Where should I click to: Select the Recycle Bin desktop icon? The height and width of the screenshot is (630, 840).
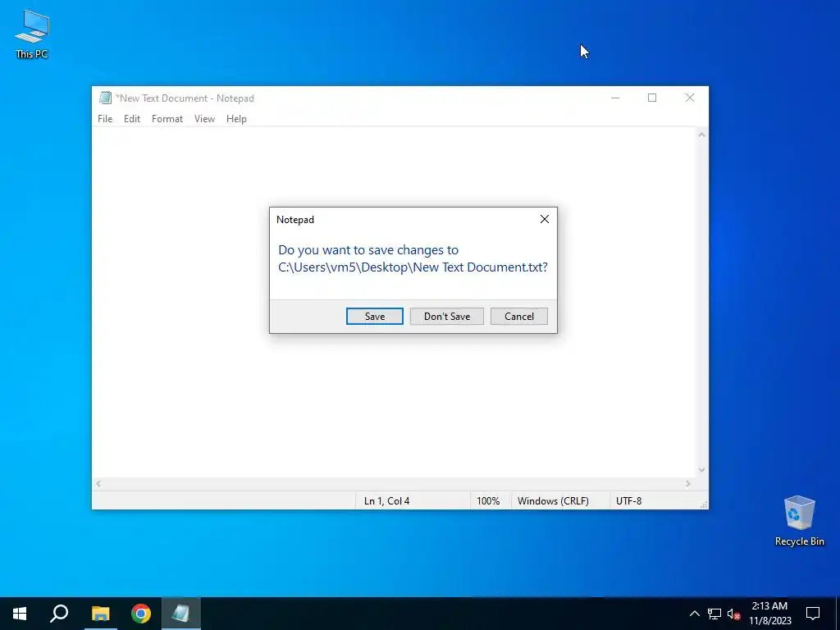[x=799, y=521]
